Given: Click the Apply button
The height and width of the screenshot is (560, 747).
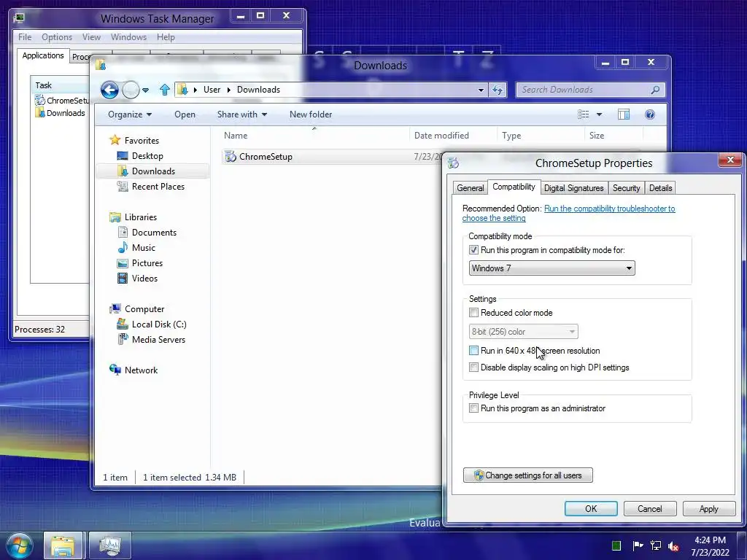Looking at the screenshot, I should tap(708, 508).
